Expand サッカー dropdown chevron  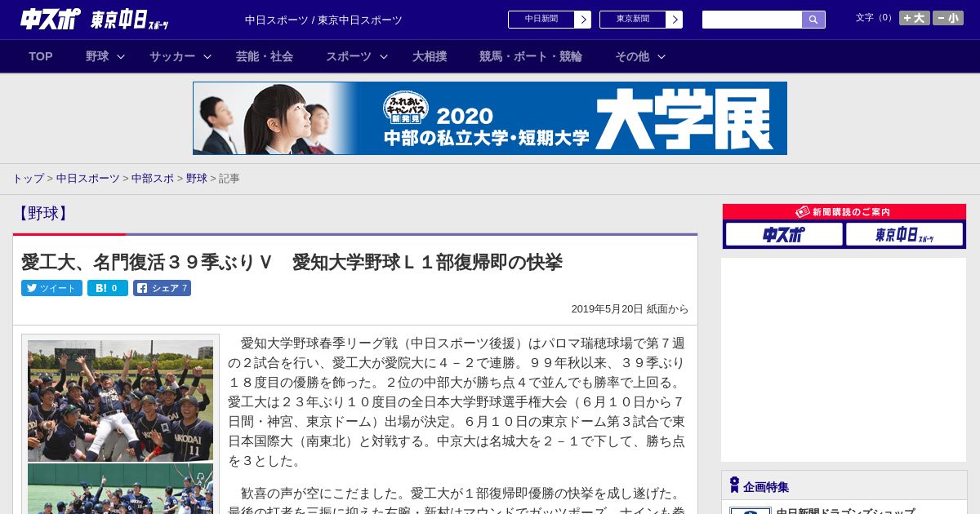[x=207, y=56]
